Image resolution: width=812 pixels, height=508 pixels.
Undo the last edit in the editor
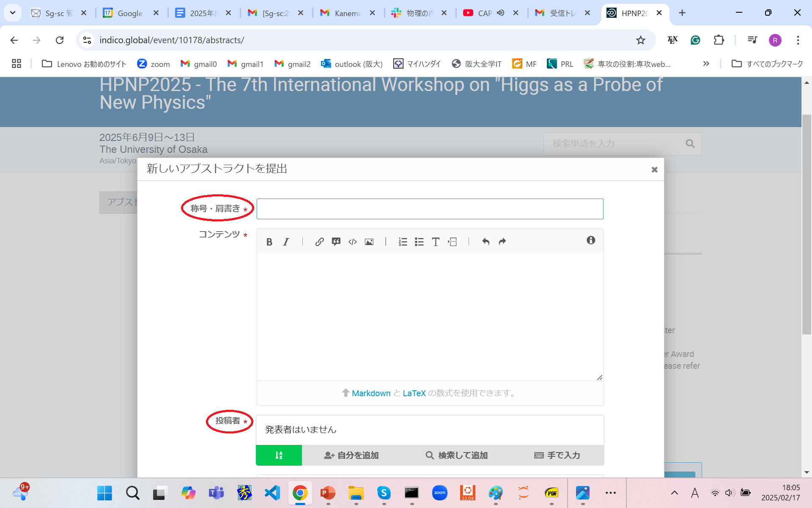[486, 242]
